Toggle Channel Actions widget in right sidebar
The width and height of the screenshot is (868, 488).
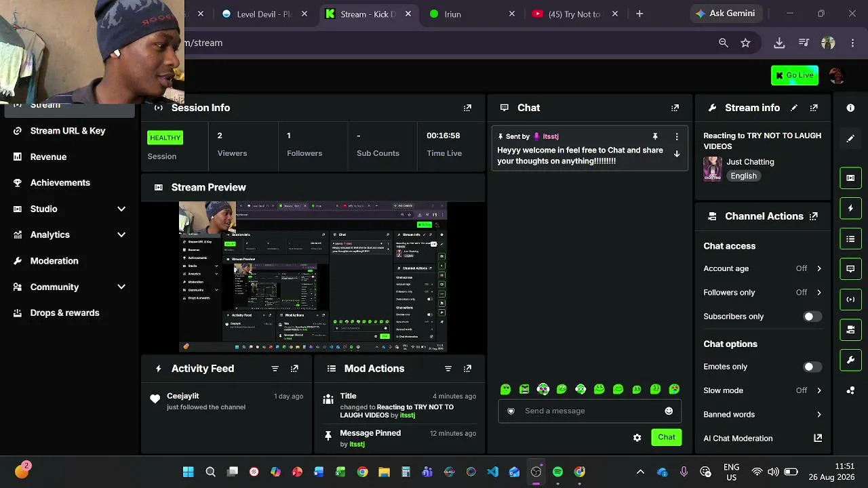850,330
